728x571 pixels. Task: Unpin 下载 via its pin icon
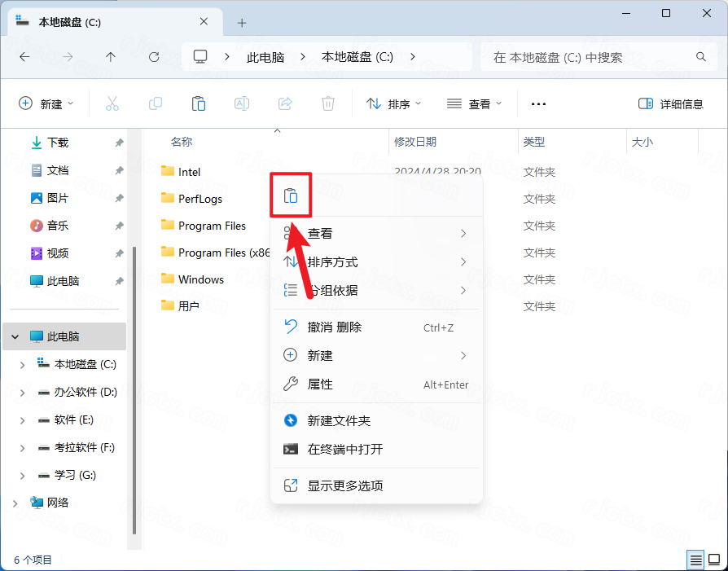[x=120, y=143]
